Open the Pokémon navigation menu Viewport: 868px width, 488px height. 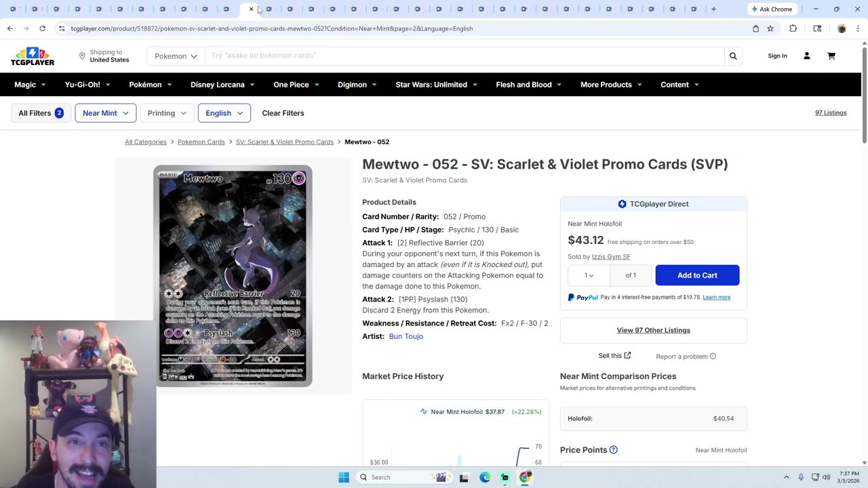(x=151, y=85)
